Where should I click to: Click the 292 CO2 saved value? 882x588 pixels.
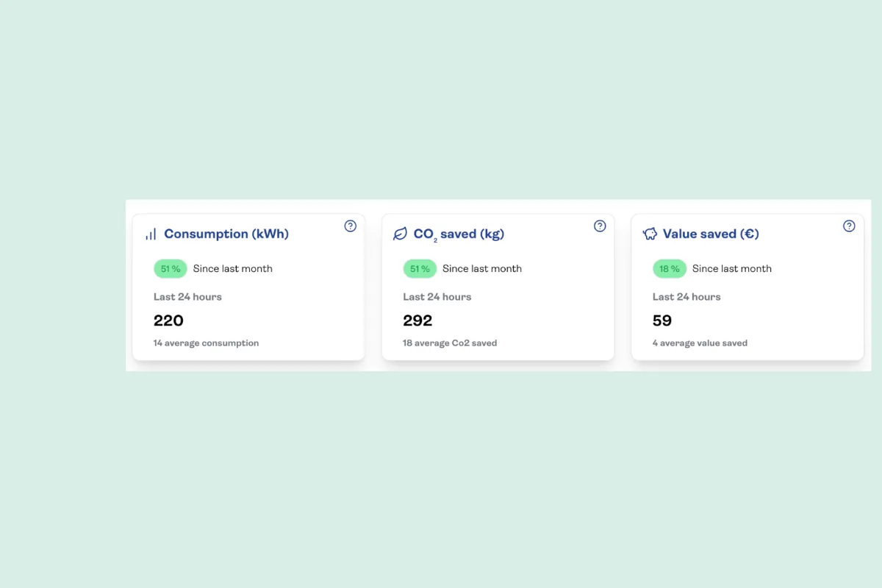pos(417,320)
